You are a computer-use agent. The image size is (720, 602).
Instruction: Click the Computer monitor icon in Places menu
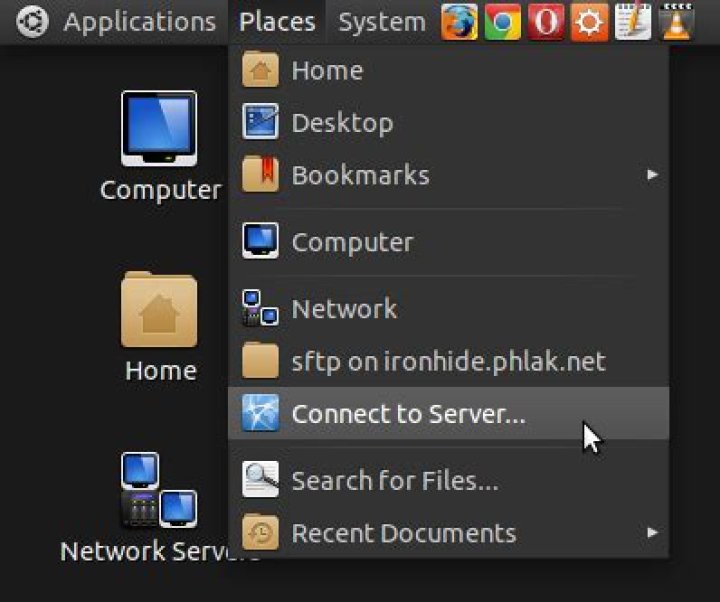(260, 241)
